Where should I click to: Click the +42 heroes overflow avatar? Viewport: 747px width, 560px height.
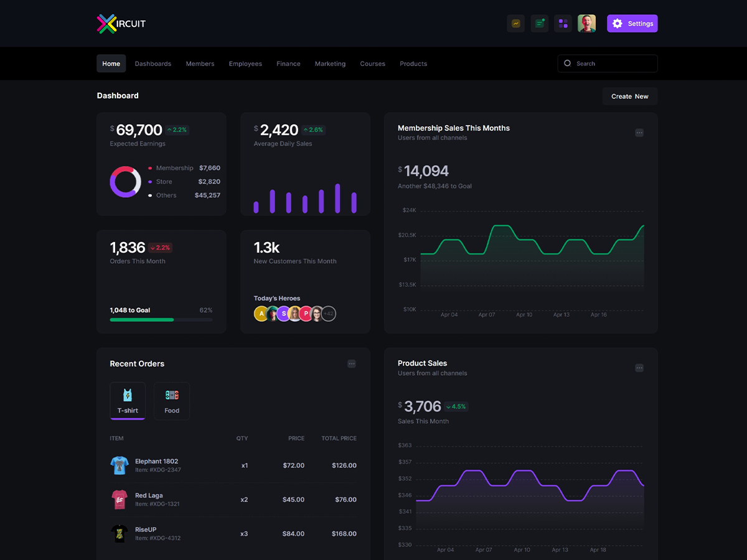tap(329, 314)
